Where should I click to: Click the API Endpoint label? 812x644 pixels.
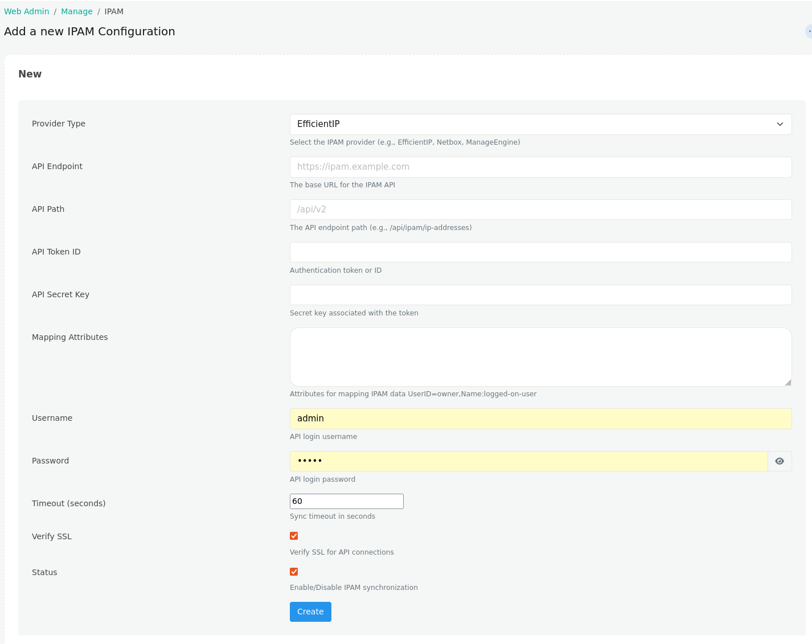click(57, 166)
